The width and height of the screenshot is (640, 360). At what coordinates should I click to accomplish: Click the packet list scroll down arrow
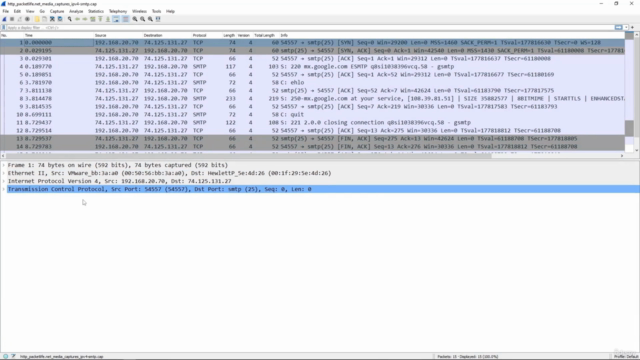click(x=637, y=151)
